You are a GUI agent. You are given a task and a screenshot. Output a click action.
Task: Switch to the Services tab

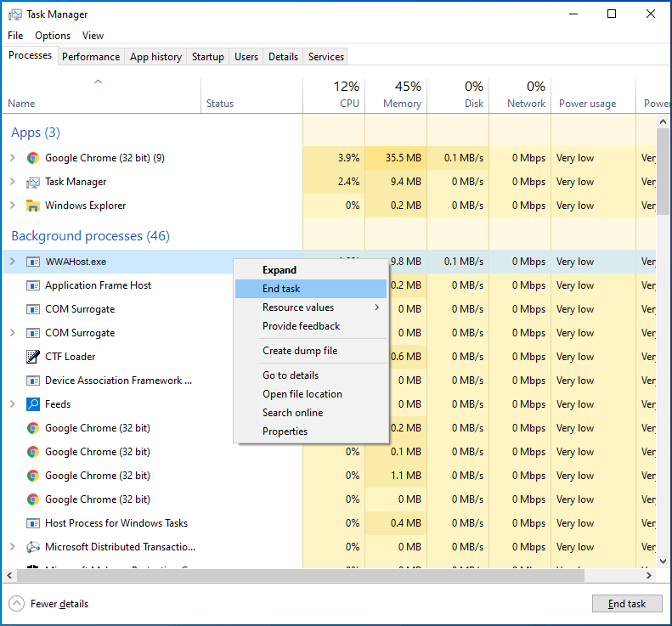(x=326, y=57)
